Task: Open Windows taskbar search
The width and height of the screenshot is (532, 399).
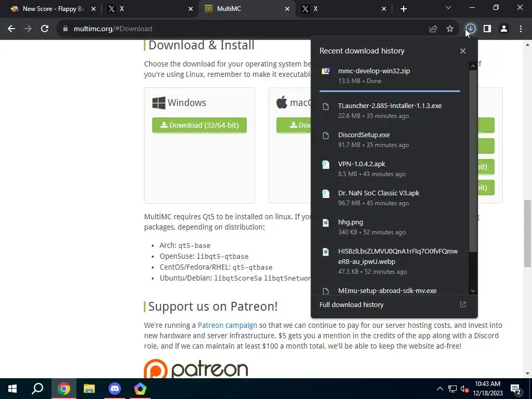Action: point(37,389)
